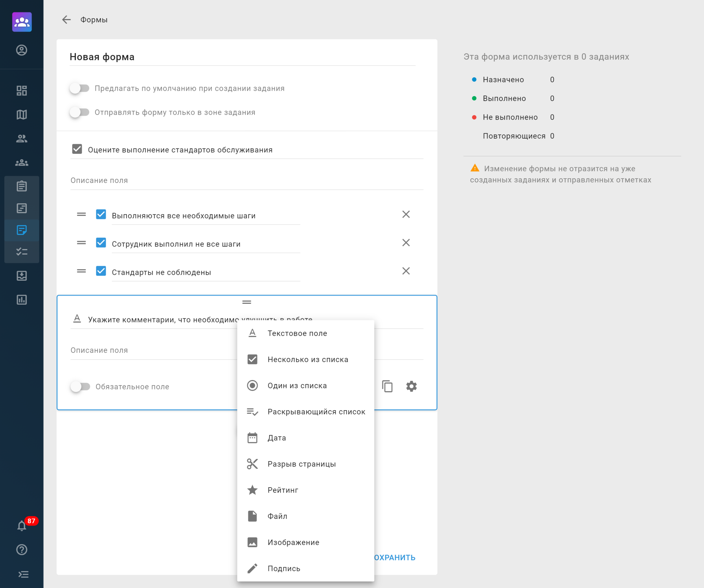This screenshot has height=588, width=704.
Task: Click 'Описание поля' in the comment field card
Action: point(153,350)
